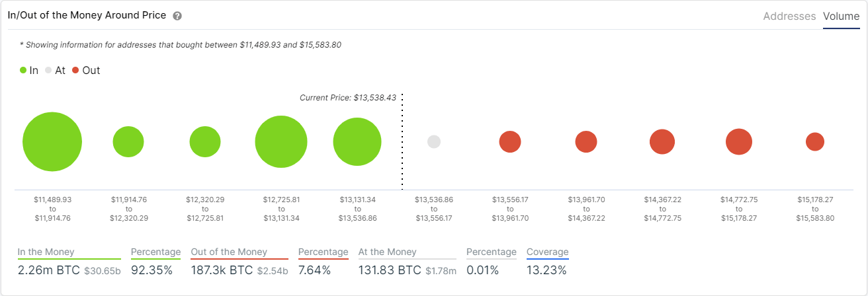Click the largest green bubble for $11,489.93 range
The image size is (868, 296).
tap(52, 142)
